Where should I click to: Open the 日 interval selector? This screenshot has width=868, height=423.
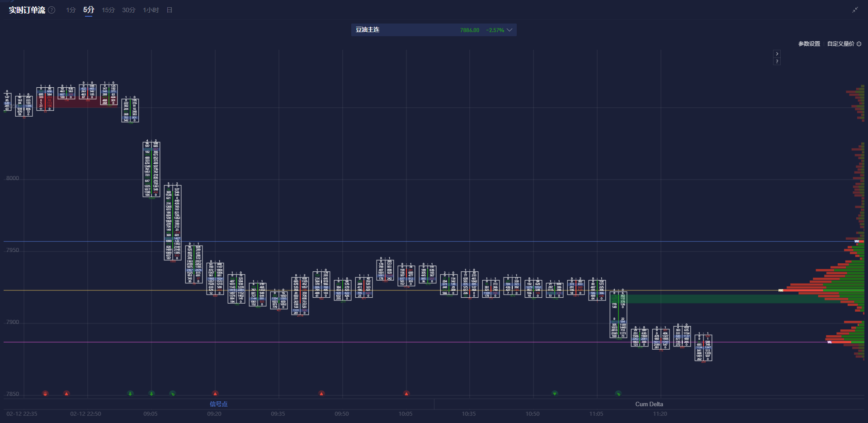(169, 10)
